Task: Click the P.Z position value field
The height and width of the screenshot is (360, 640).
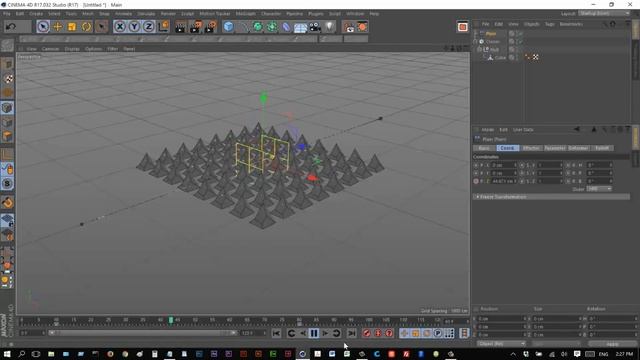Action: pyautogui.click(x=504, y=181)
